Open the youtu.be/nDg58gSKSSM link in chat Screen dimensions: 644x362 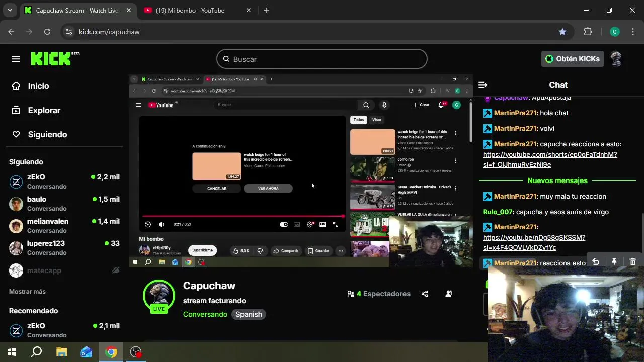coord(534,242)
